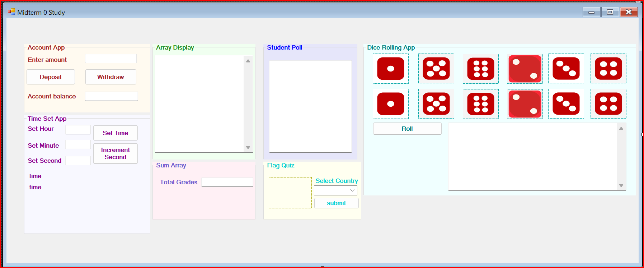Click the Flag Quiz picture box
The width and height of the screenshot is (644, 268).
(290, 193)
